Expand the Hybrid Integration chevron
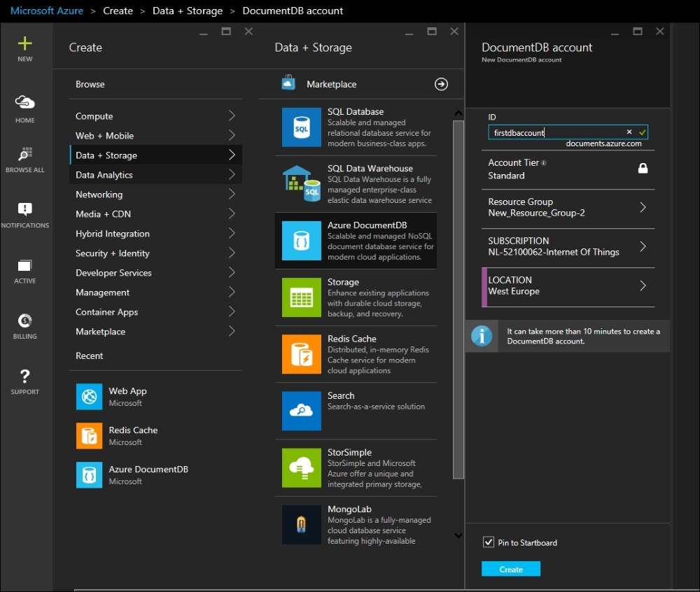Screen dimensions: 700x592 coord(232,233)
